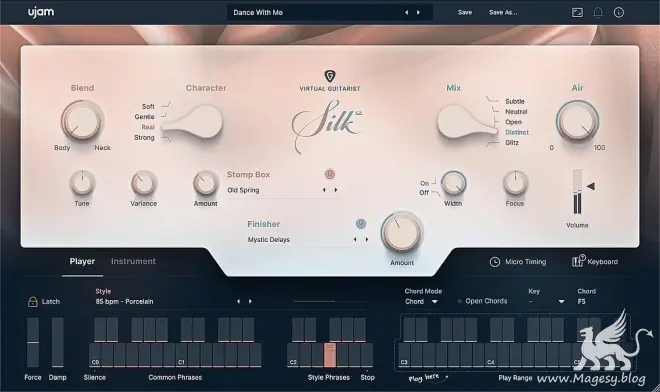Select Strong character
The image size is (660, 392).
click(x=144, y=138)
